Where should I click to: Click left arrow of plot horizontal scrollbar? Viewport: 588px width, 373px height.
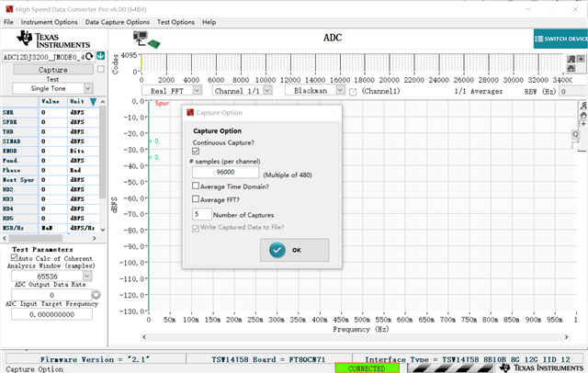coord(144,337)
